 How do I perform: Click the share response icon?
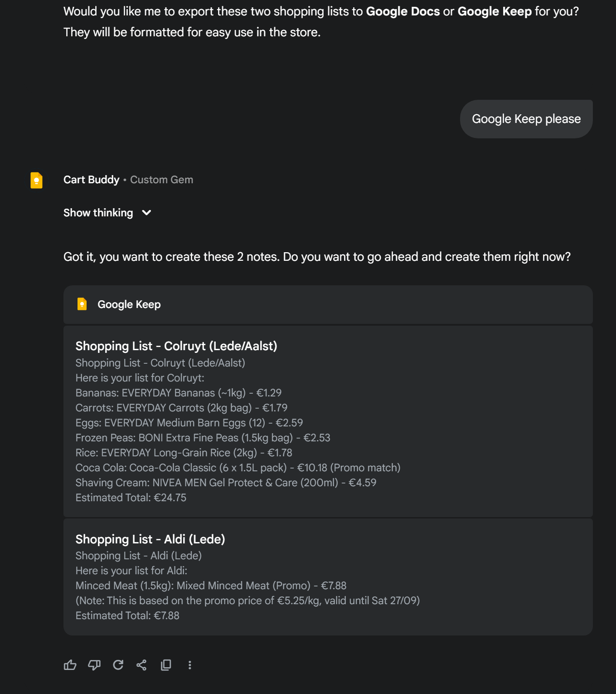[141, 665]
